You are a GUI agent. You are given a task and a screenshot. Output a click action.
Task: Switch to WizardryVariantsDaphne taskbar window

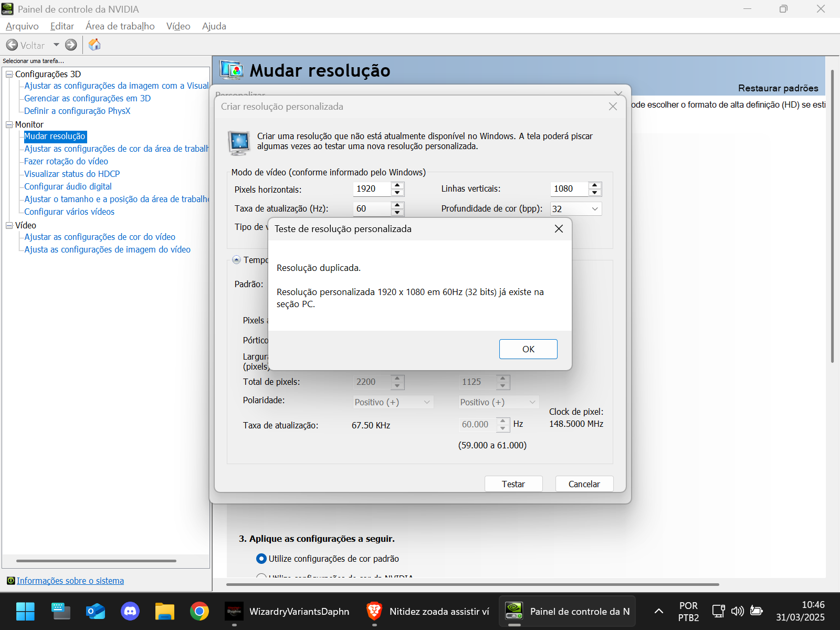pos(288,611)
